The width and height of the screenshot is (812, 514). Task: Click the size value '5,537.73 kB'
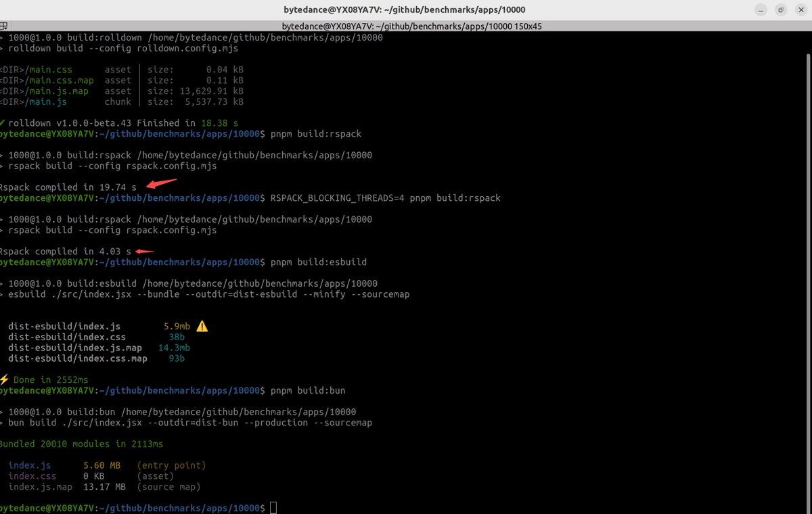(215, 102)
